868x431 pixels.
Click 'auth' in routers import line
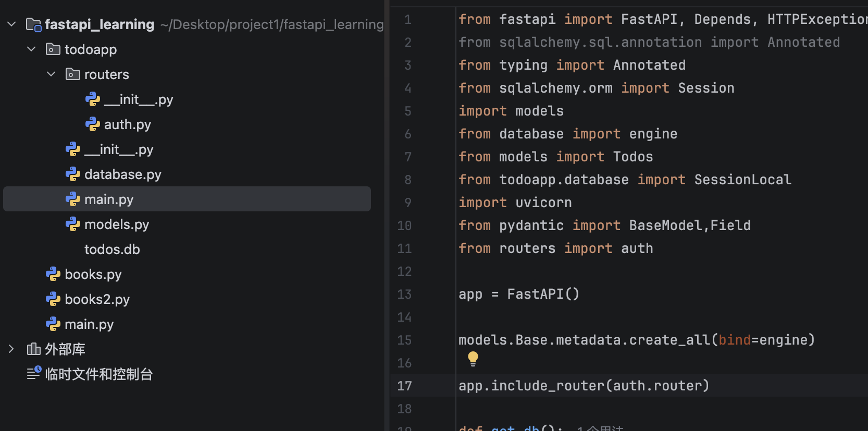tap(637, 248)
